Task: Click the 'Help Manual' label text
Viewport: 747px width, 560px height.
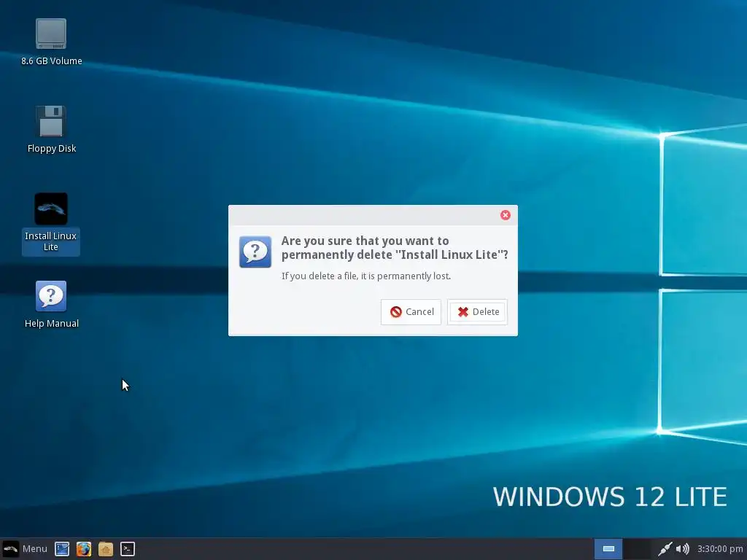Action: click(52, 323)
